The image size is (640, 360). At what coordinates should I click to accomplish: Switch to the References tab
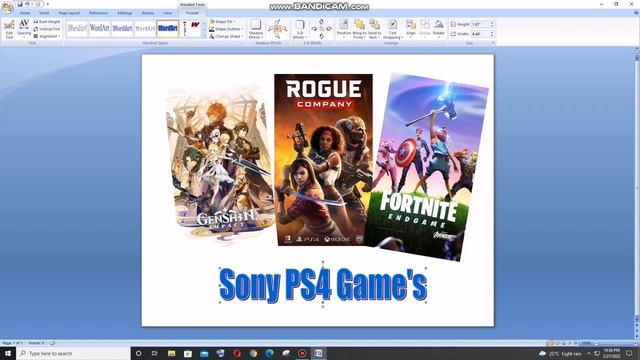(x=99, y=13)
